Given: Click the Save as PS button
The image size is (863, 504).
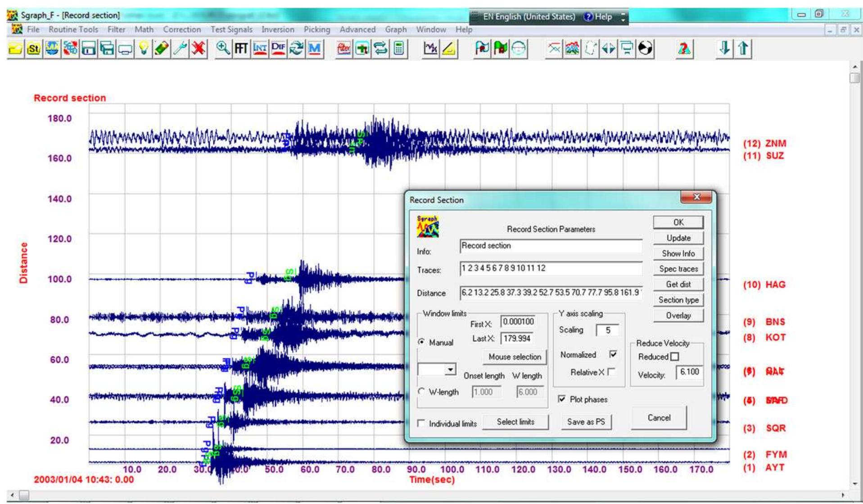Looking at the screenshot, I should (586, 422).
